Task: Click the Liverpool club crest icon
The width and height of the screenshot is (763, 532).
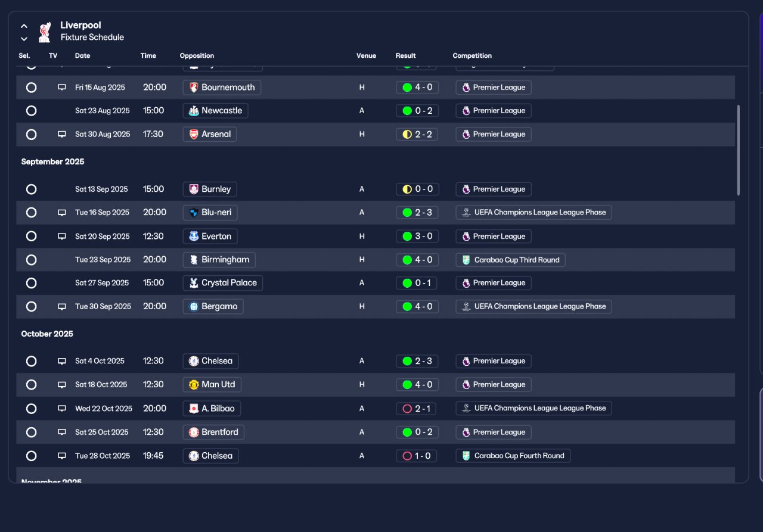Action: (44, 32)
